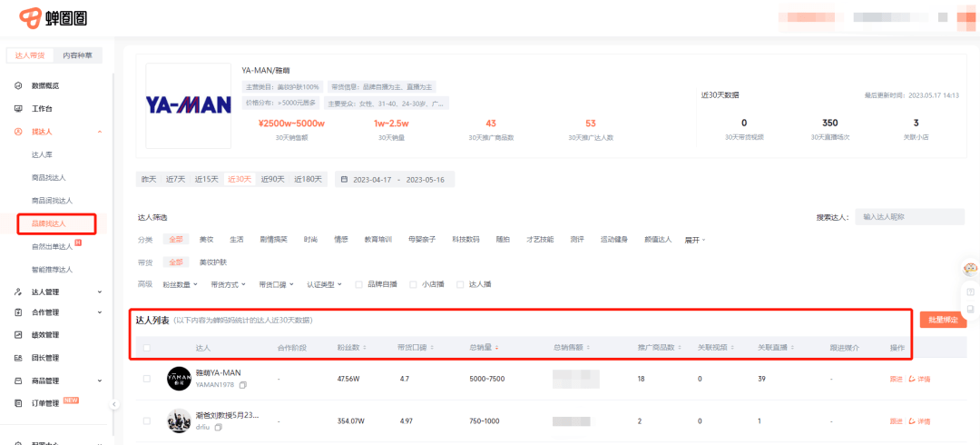Sort by 粉丝数 column arrows
This screenshot has width=980, height=445.
[x=365, y=347]
